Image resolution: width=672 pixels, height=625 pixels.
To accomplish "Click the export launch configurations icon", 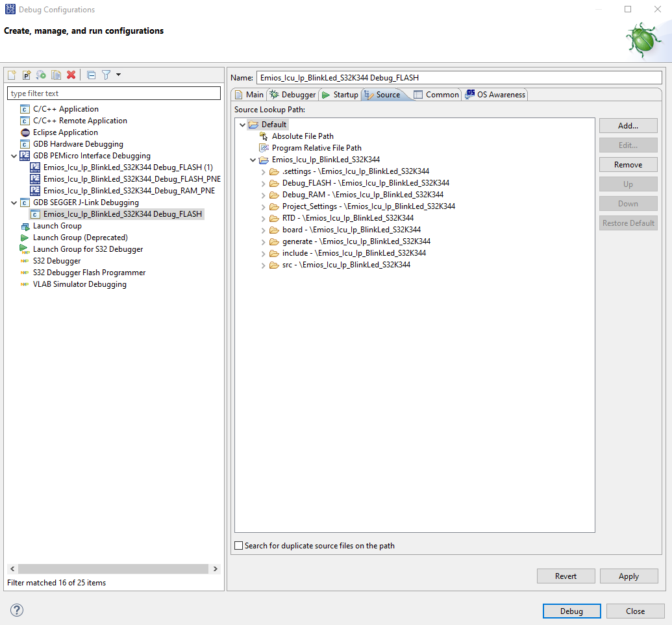I will click(40, 75).
